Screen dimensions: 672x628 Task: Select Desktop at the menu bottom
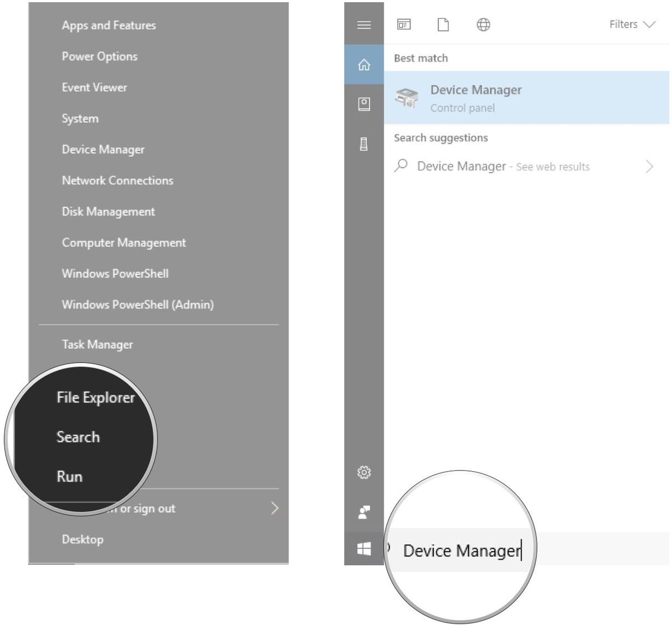tap(83, 539)
